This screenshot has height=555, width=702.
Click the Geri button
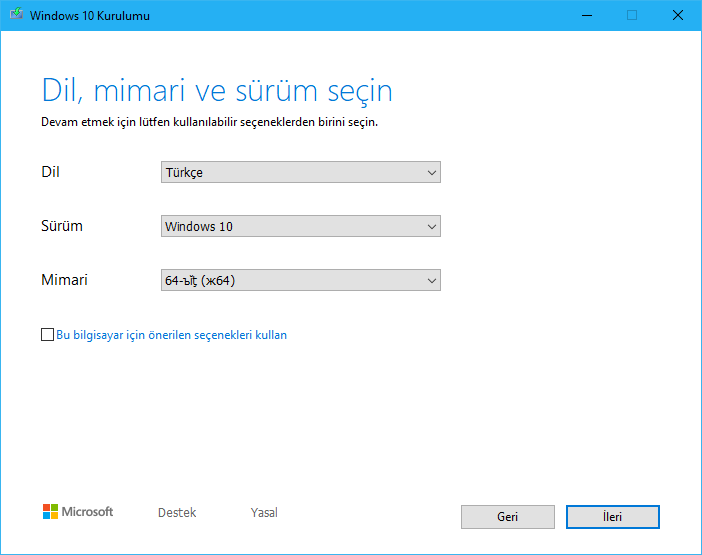(508, 517)
